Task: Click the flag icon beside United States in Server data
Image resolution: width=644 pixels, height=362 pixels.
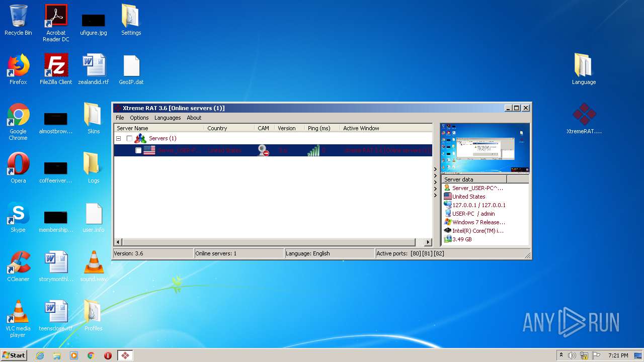Action: (447, 197)
